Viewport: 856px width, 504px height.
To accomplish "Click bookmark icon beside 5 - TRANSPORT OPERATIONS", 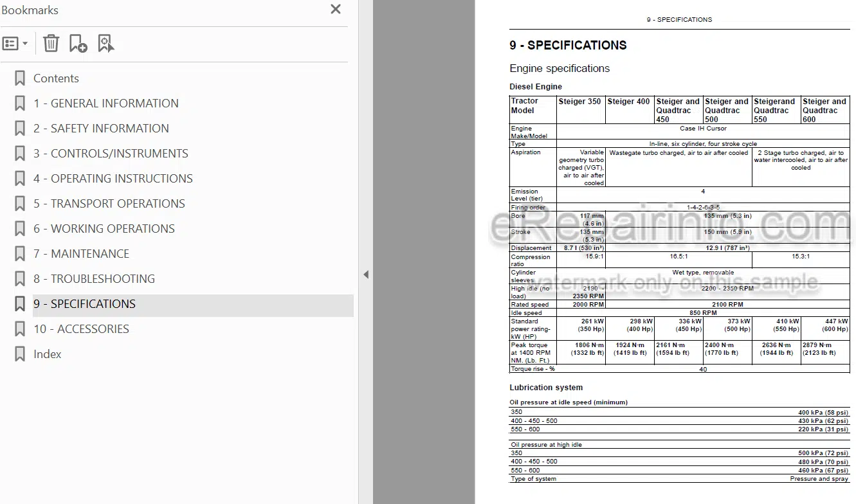I will click(x=20, y=204).
